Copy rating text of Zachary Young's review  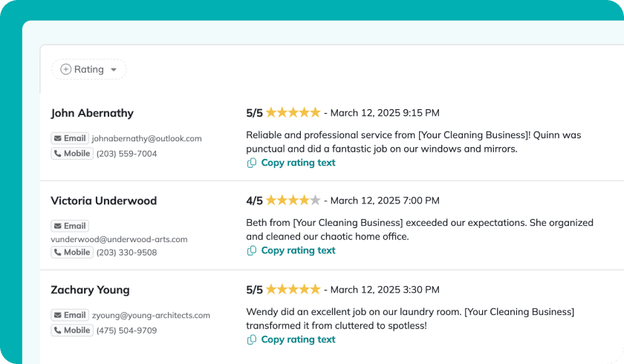click(x=298, y=339)
